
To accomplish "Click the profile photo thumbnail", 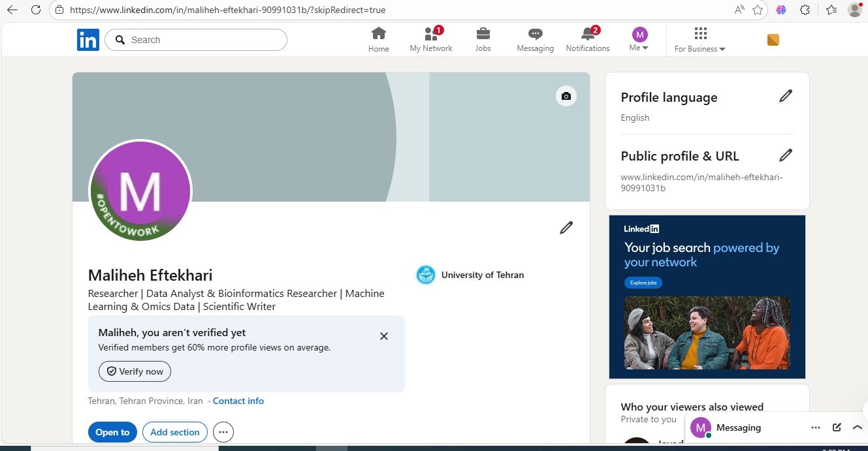I will point(140,191).
